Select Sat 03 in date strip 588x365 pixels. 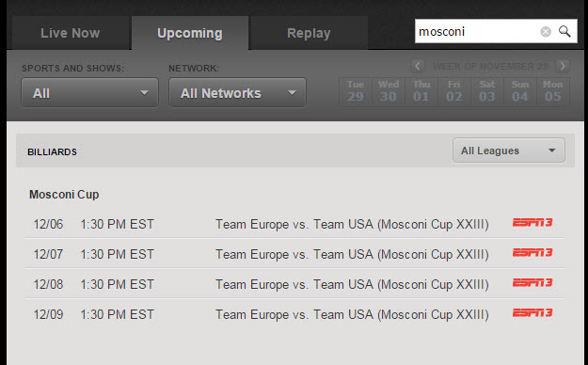487,91
